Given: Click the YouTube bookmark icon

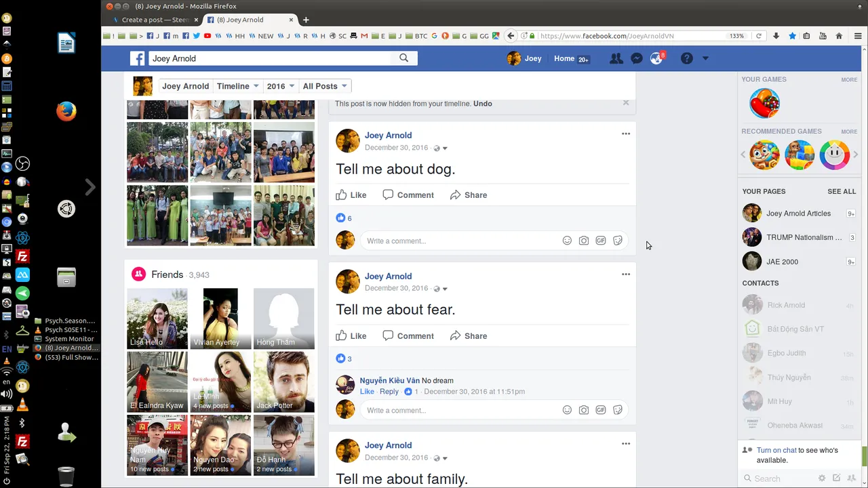Looking at the screenshot, I should 208,36.
